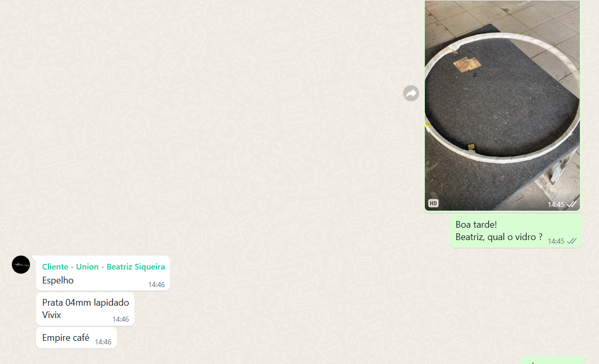The width and height of the screenshot is (599, 364).
Task: Open Beatriz Siqueira's round profile avatar
Action: coord(21,265)
